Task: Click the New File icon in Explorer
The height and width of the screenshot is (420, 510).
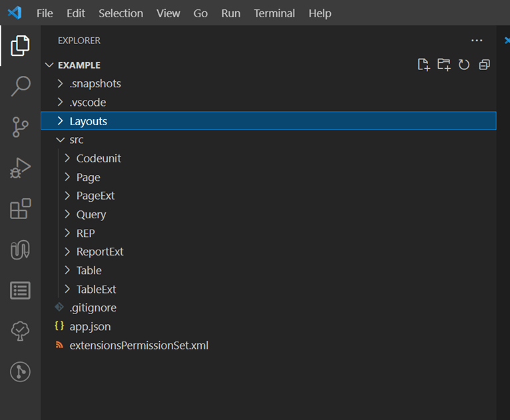Action: 423,65
